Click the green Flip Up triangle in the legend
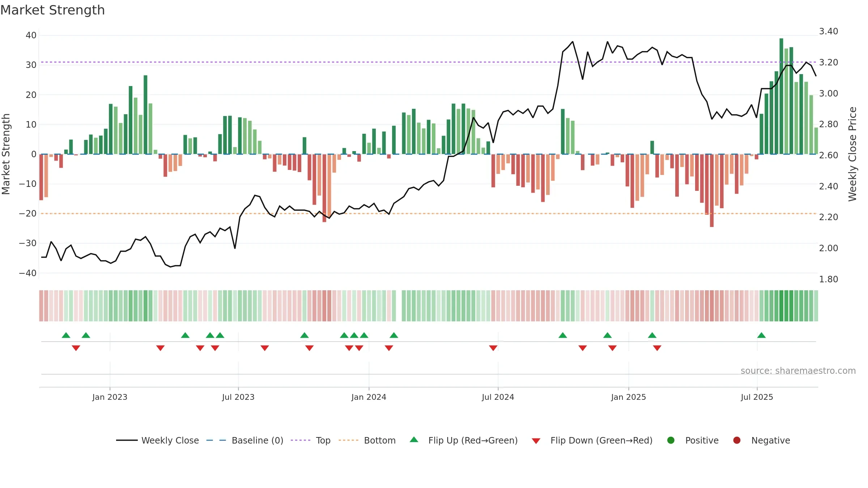The width and height of the screenshot is (868, 488). [x=414, y=440]
